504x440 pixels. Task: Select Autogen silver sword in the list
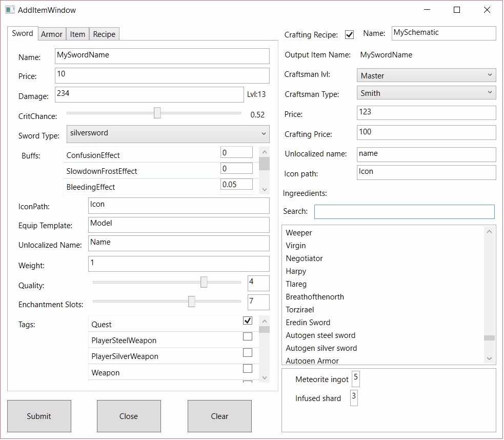pos(384,348)
